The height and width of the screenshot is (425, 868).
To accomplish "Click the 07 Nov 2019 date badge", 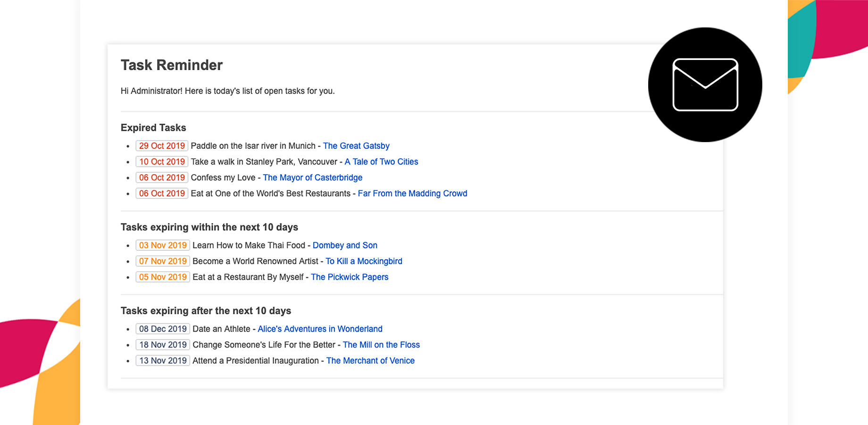I will pos(163,261).
